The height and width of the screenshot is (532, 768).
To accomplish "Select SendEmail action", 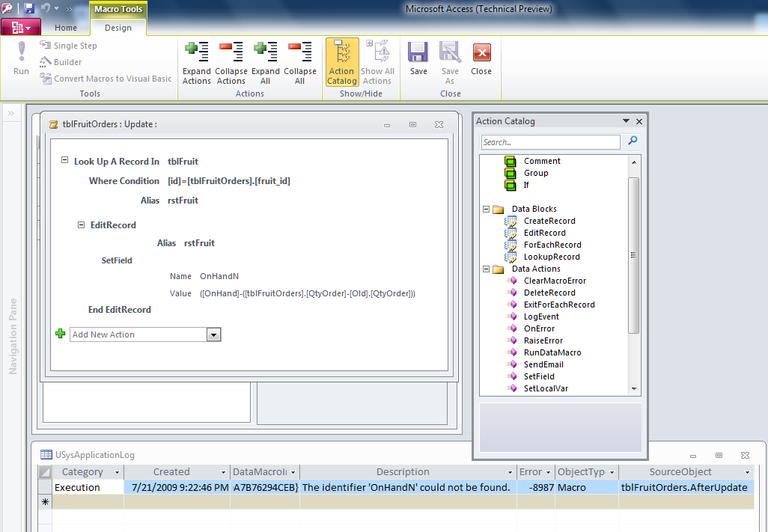I will click(x=543, y=364).
